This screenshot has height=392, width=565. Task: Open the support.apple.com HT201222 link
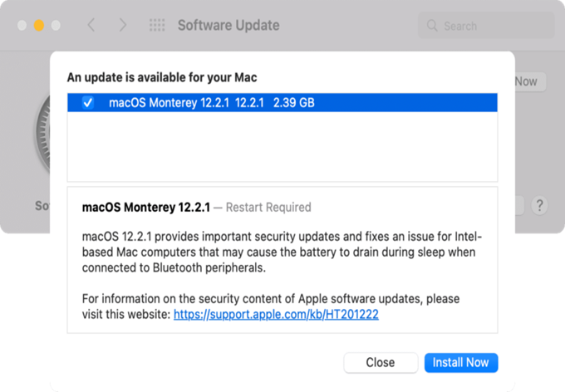276,315
